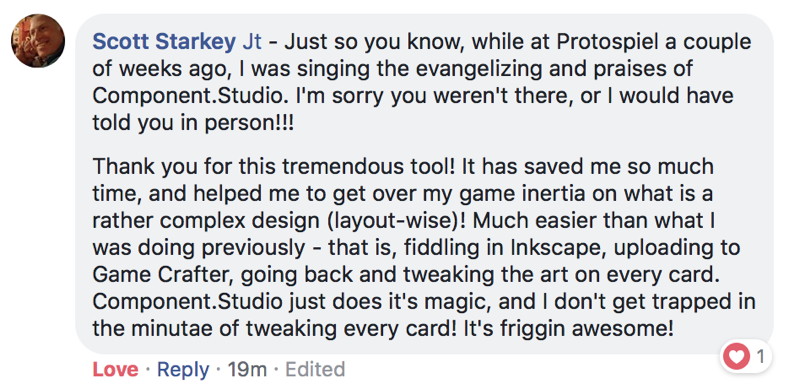Screen dimensions: 800x390
Task: Click "Game Crafter" in the comment text
Action: tap(162, 275)
